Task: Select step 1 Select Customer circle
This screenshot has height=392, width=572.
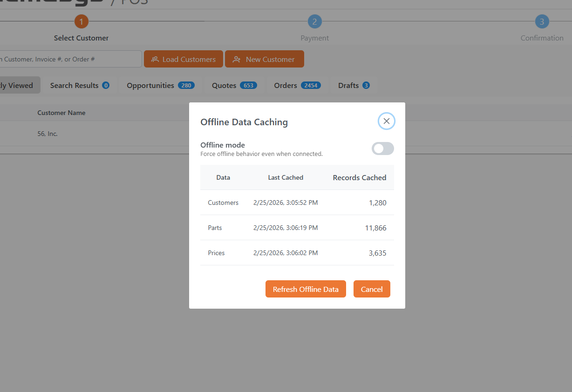Action: (81, 21)
